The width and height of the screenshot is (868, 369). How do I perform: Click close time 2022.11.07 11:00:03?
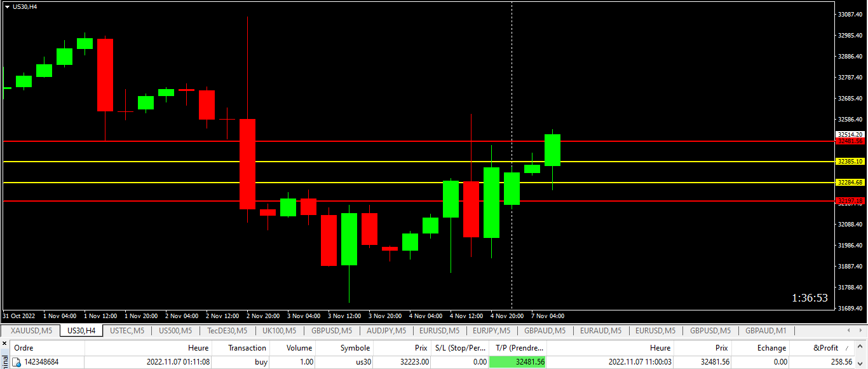pos(640,362)
